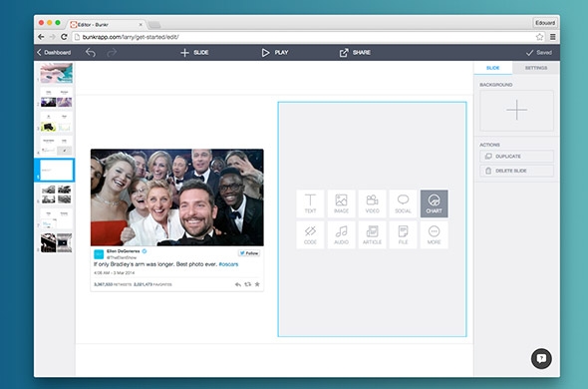Select the highlighted slide 5 thumbnail
Screen dimensions: 588x389
pos(56,171)
